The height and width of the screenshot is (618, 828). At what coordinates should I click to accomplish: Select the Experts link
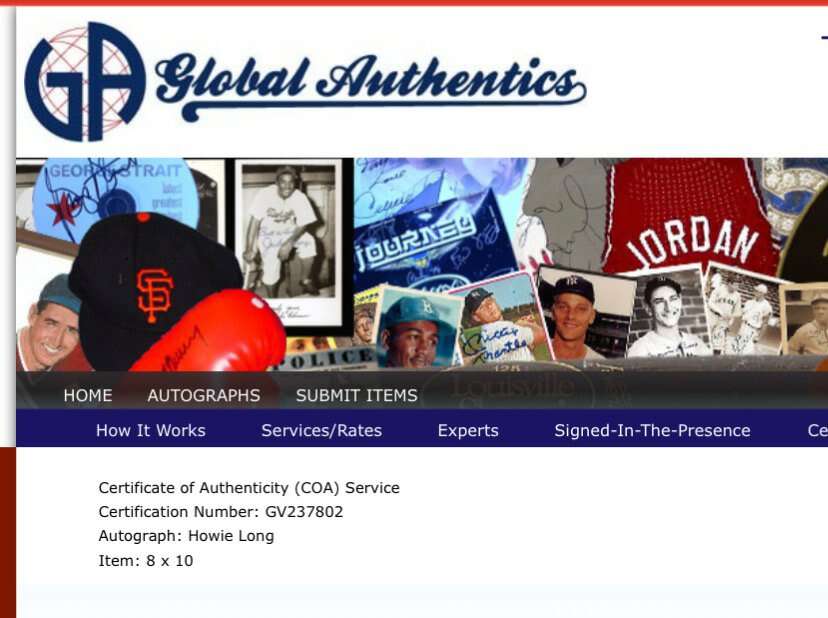click(468, 430)
